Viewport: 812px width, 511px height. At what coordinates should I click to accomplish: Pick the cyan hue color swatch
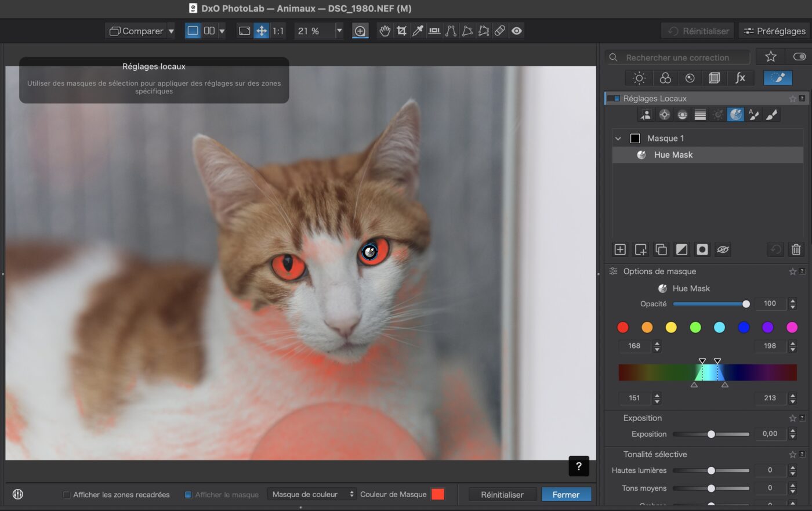[719, 328]
